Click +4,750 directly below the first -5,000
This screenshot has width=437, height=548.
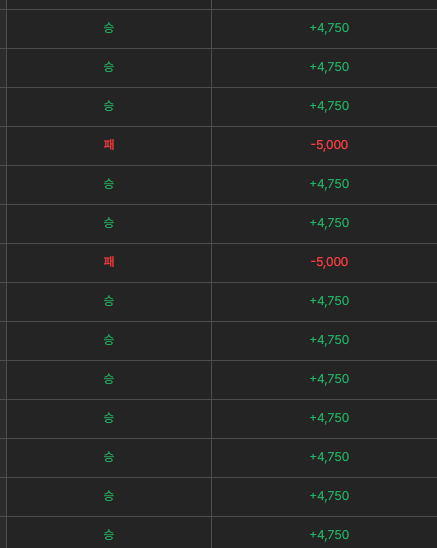tap(329, 184)
